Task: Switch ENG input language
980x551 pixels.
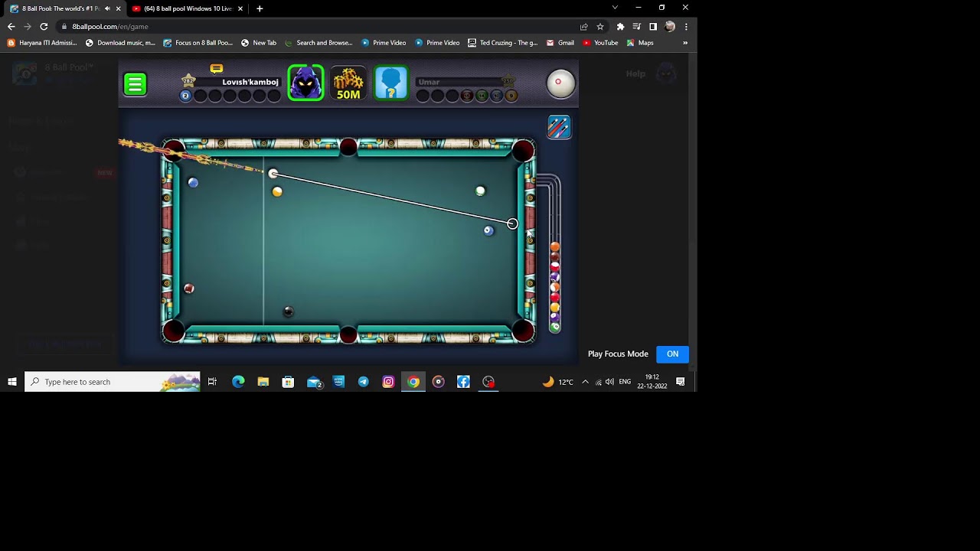Action: click(625, 382)
